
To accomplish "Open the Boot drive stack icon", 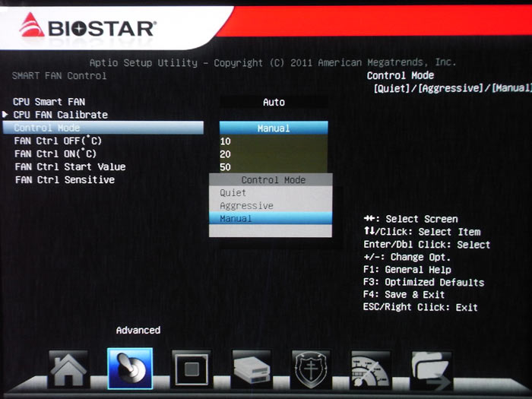I will (x=252, y=370).
